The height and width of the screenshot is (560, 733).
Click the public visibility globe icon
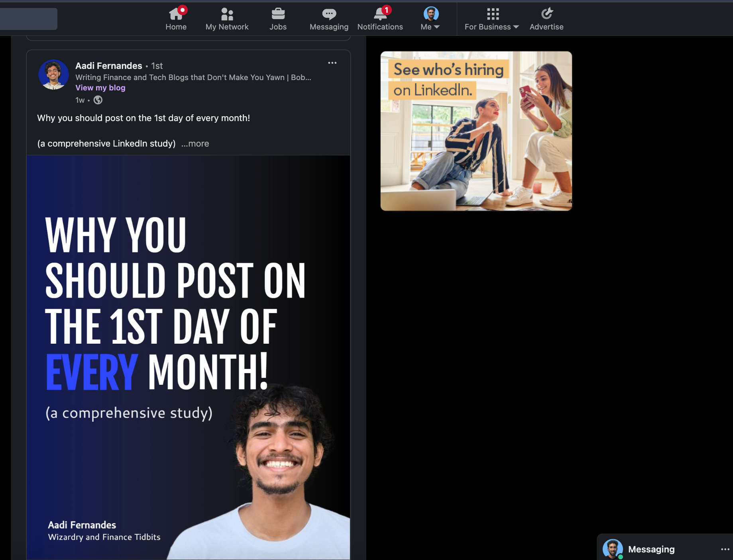click(x=98, y=100)
